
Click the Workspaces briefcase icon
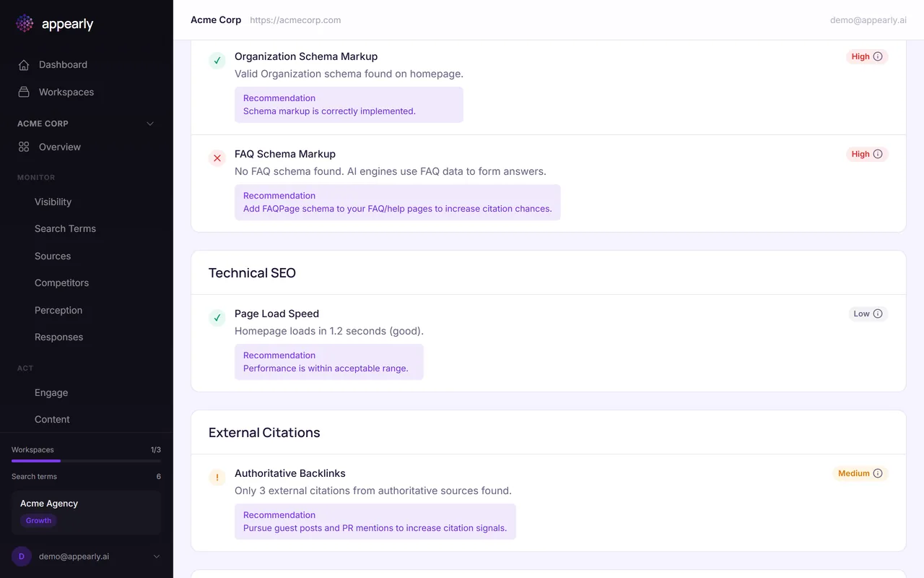point(24,92)
